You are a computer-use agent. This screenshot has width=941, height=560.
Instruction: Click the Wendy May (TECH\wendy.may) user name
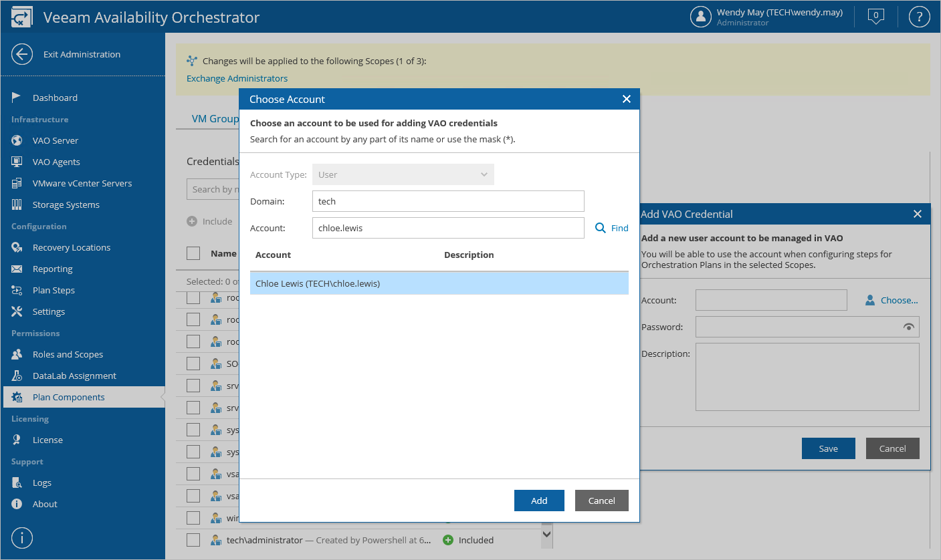click(779, 12)
